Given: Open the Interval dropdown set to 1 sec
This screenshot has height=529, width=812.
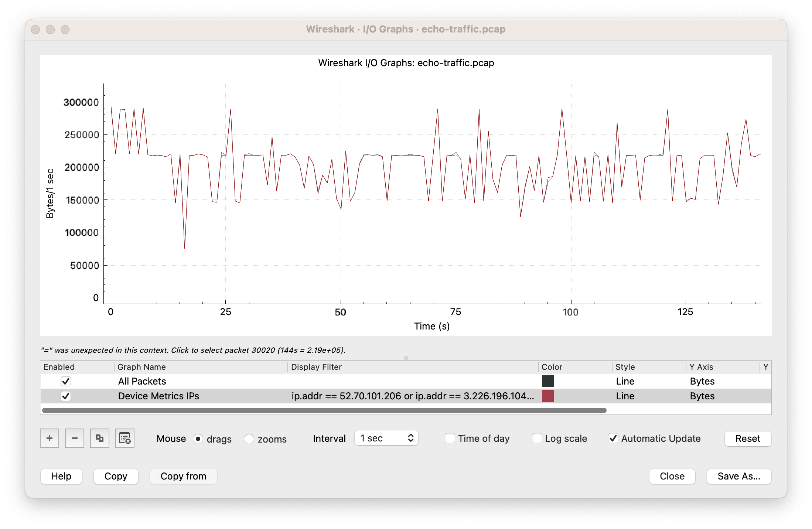Looking at the screenshot, I should (386, 438).
